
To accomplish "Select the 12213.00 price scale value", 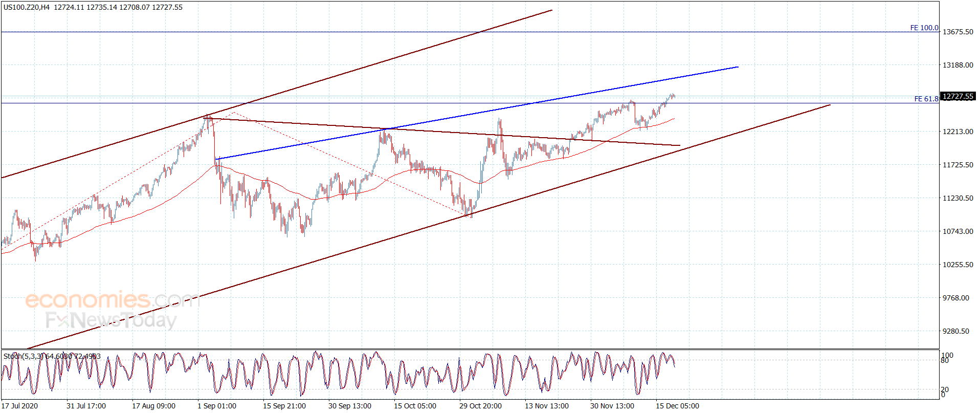I will (958, 132).
